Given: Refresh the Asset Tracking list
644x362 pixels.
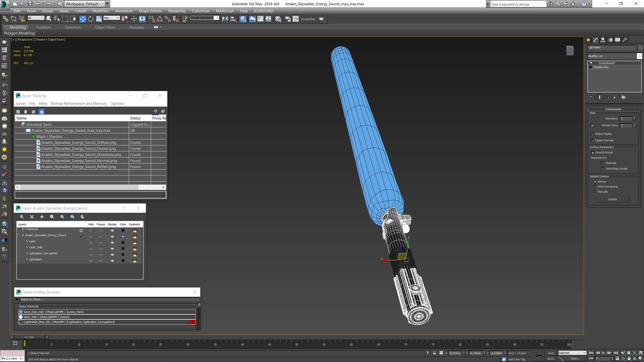Looking at the screenshot, I should tap(18, 112).
